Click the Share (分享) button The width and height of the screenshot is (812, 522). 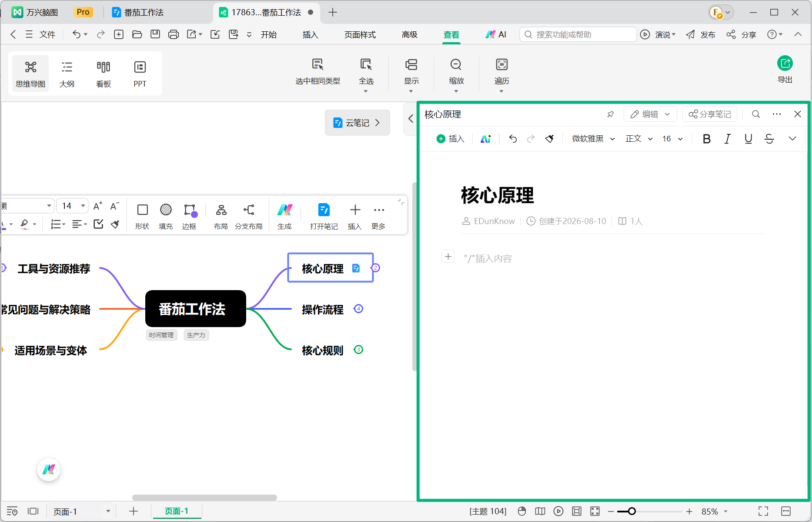[742, 34]
